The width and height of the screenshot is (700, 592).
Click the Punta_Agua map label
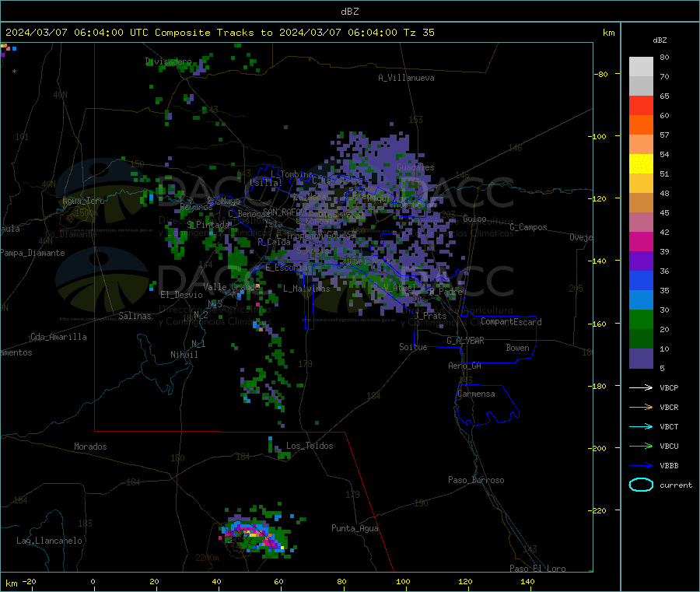pyautogui.click(x=355, y=528)
